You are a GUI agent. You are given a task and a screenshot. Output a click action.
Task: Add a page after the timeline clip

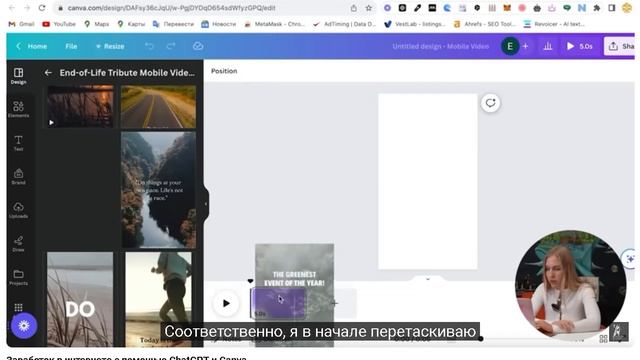click(x=334, y=303)
